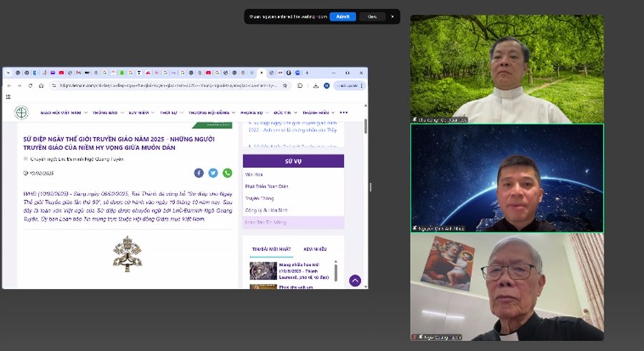Viewport: 644px width, 351px height.
Task: Open related link about Truyền giáo năm 2022
Action: (292, 127)
